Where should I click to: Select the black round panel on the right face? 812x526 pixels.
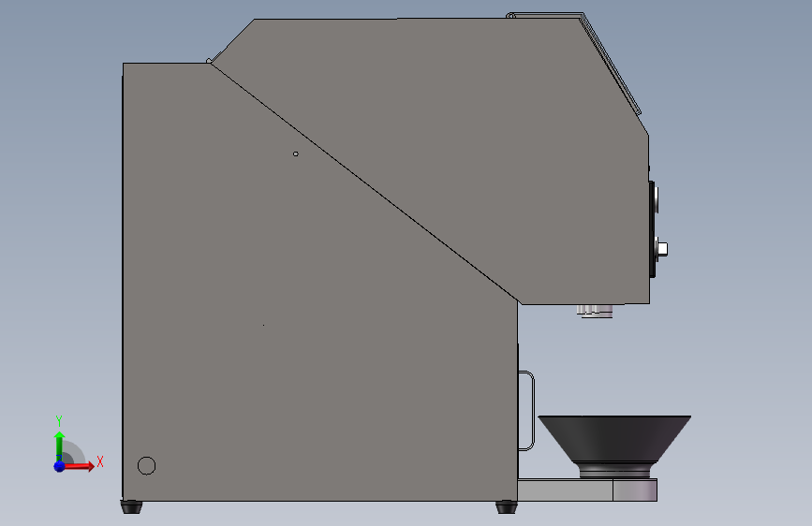click(x=653, y=229)
